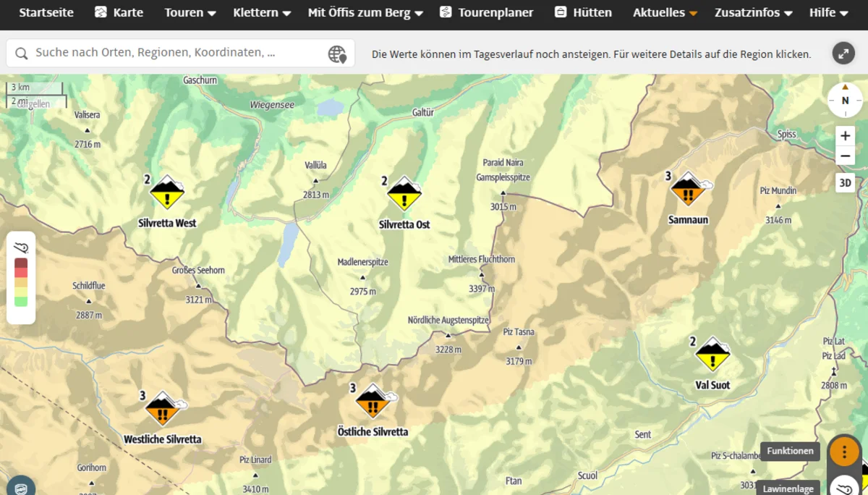This screenshot has height=495, width=868.
Task: Click the location search input field
Action: click(x=174, y=53)
